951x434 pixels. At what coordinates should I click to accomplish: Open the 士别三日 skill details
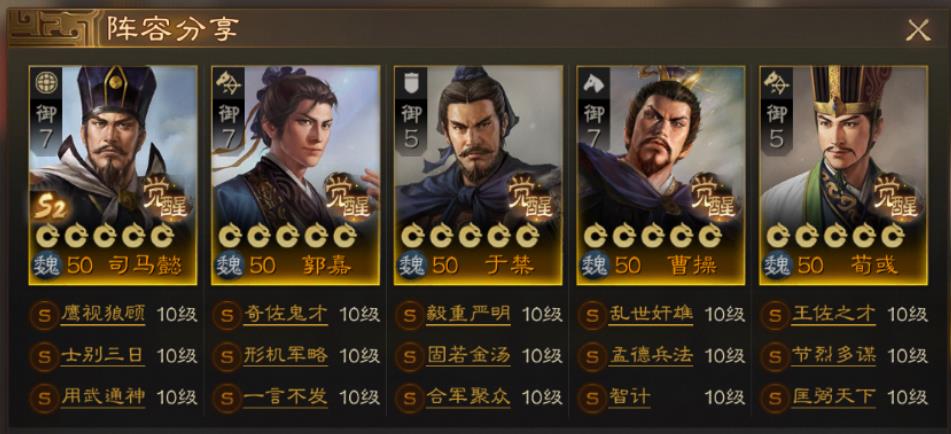coord(103,355)
